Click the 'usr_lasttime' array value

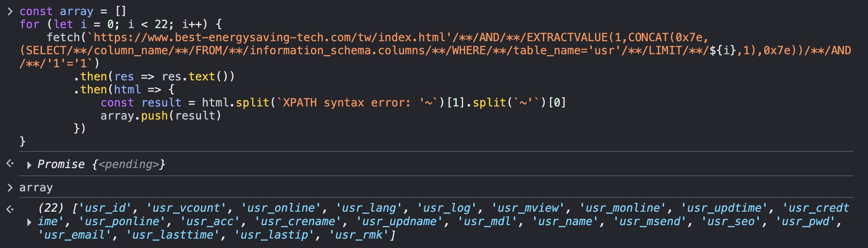pyautogui.click(x=172, y=235)
